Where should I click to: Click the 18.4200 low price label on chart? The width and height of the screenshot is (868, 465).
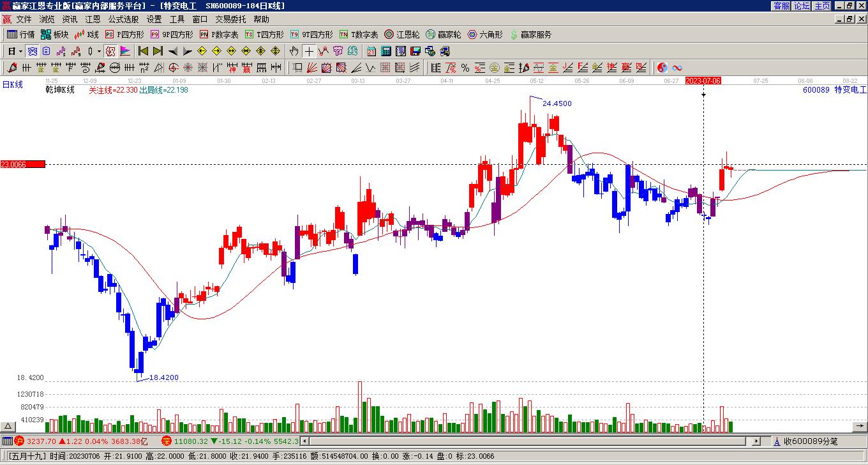(164, 377)
